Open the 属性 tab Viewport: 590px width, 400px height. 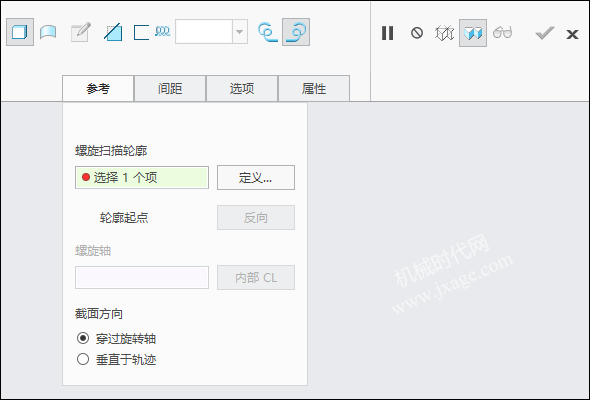click(314, 89)
